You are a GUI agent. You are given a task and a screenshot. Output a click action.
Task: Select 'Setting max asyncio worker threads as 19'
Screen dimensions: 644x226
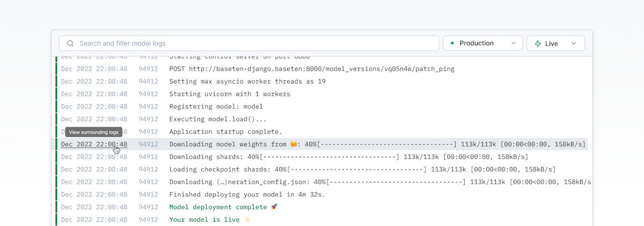click(247, 82)
